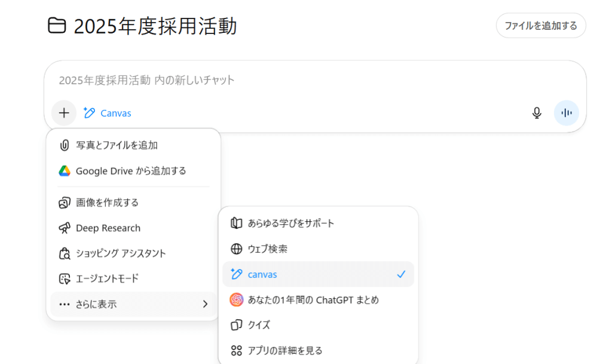Toggle エージェントモード in the menu
612x364 pixels.
tap(107, 279)
